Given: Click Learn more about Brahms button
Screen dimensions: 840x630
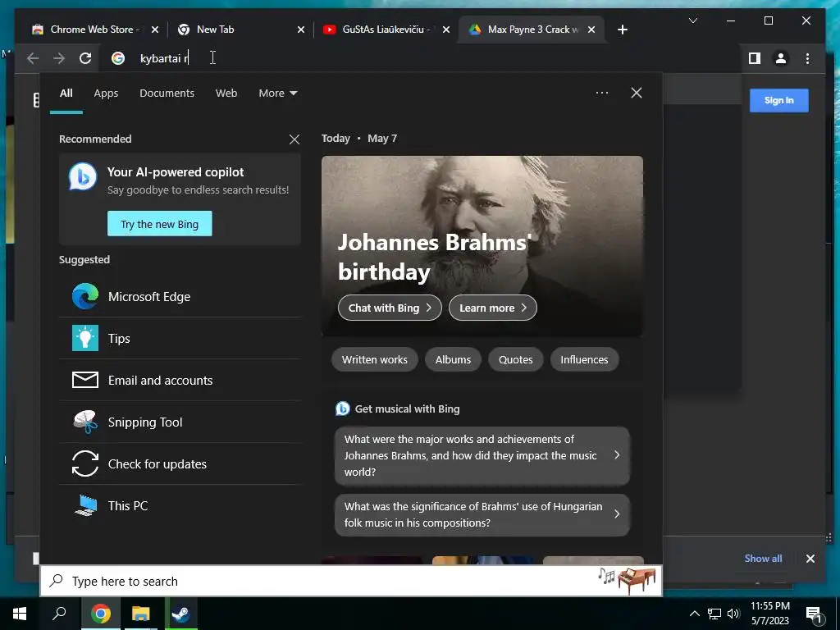Looking at the screenshot, I should (x=493, y=308).
